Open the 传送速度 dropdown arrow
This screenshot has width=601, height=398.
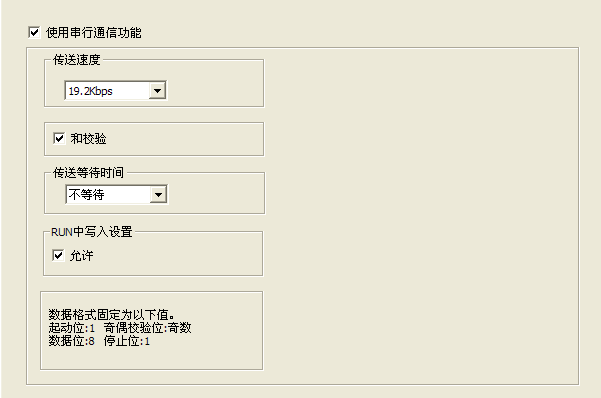158,91
